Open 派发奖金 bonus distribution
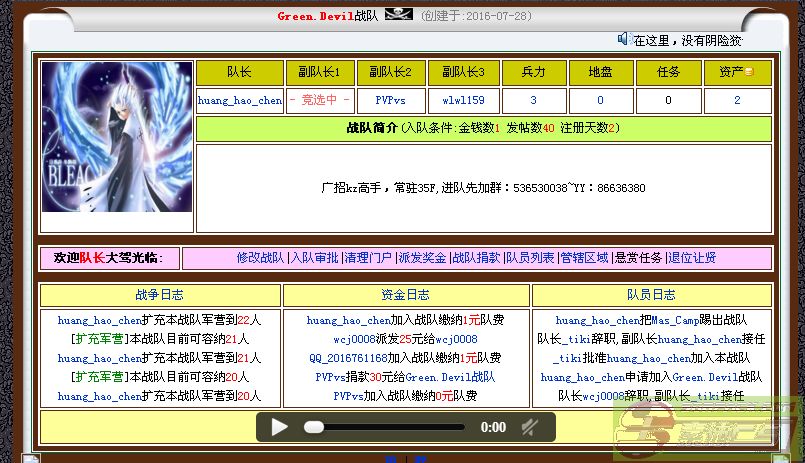The width and height of the screenshot is (805, 463). point(422,258)
